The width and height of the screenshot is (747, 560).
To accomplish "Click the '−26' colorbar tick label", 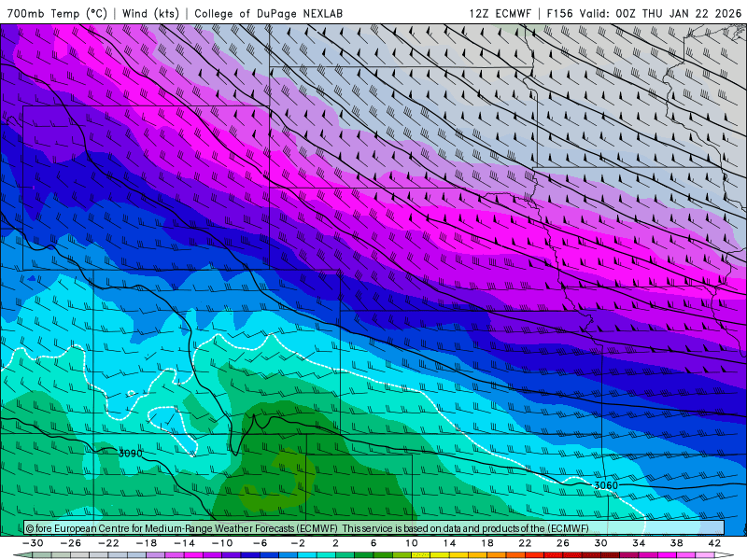I will 71,543.
